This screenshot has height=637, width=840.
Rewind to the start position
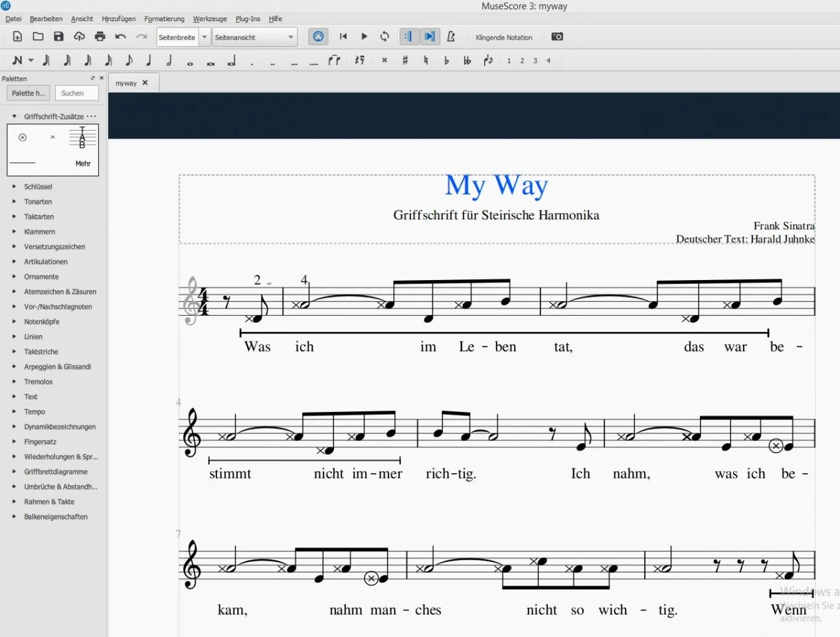click(x=343, y=36)
